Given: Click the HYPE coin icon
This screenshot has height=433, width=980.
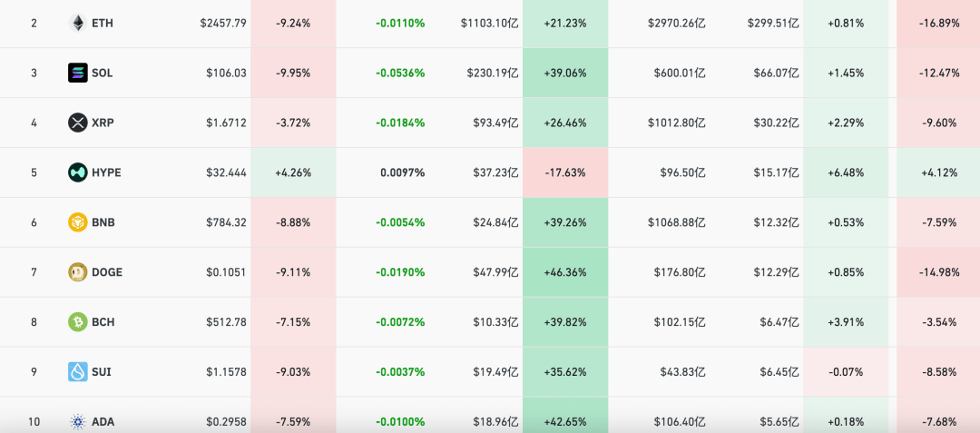Looking at the screenshot, I should click(78, 172).
